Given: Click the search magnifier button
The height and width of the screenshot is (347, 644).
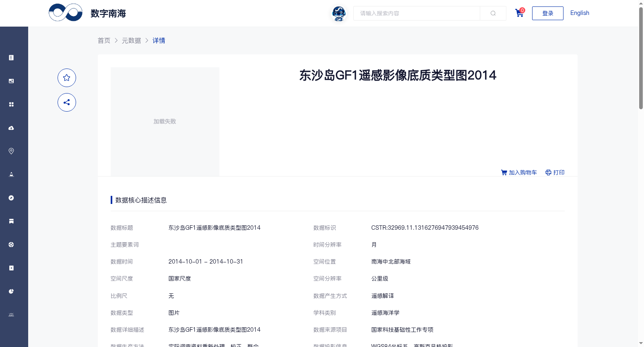Looking at the screenshot, I should point(493,13).
